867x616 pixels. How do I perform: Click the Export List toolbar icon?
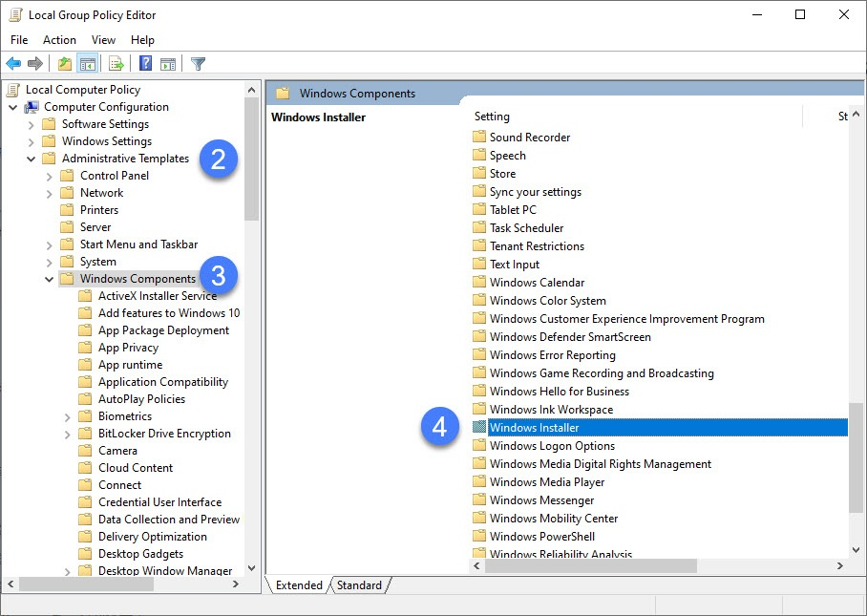pyautogui.click(x=116, y=64)
